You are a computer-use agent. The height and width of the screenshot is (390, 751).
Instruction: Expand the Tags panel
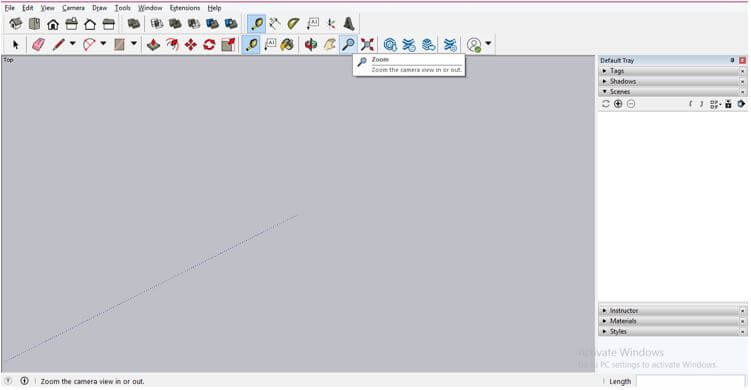click(672, 71)
